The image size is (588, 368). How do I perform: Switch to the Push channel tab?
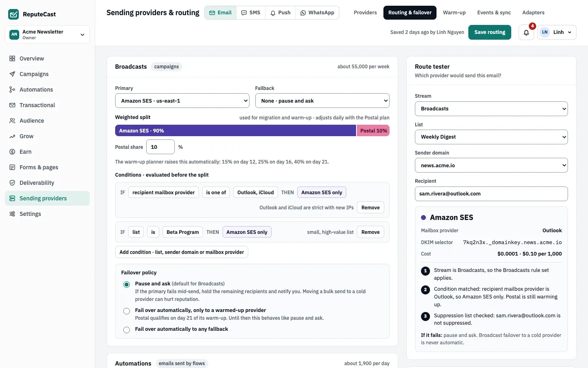280,13
